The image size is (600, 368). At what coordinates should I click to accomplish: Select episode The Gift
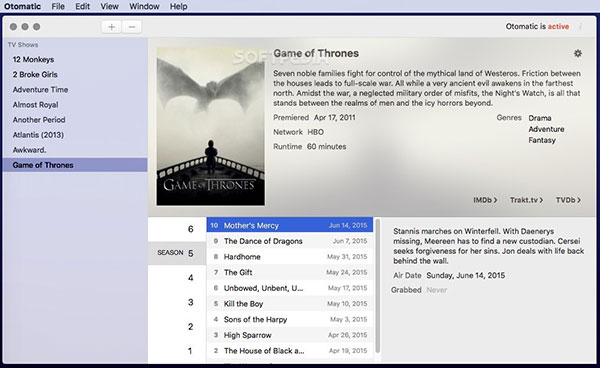pyautogui.click(x=290, y=272)
